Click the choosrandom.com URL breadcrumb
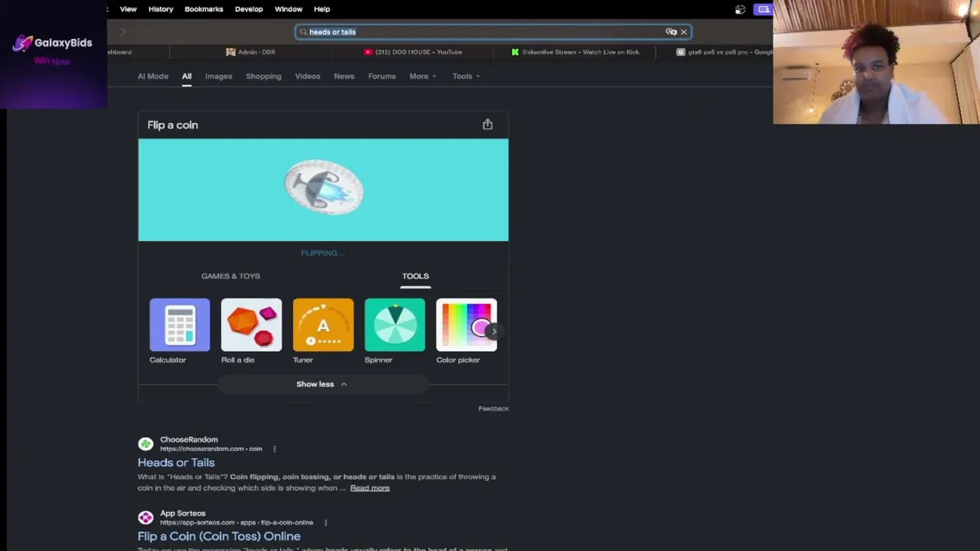This screenshot has width=980, height=551. click(x=211, y=449)
